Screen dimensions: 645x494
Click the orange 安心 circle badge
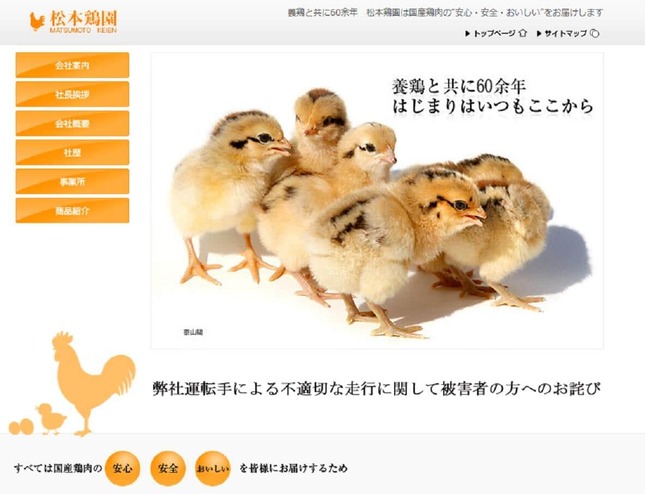(123, 468)
